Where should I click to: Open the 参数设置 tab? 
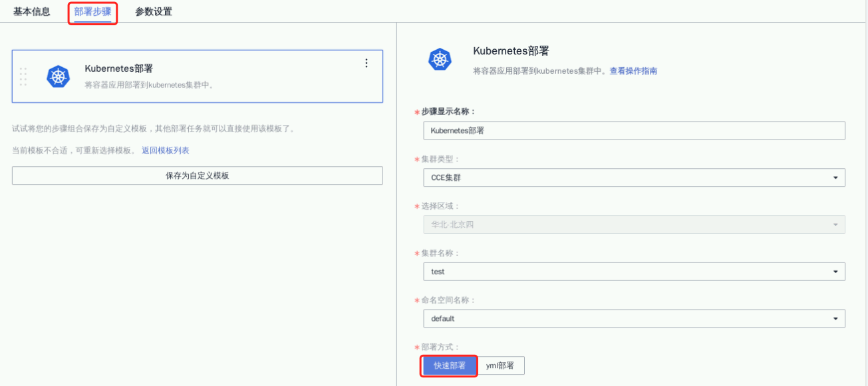pyautogui.click(x=154, y=12)
